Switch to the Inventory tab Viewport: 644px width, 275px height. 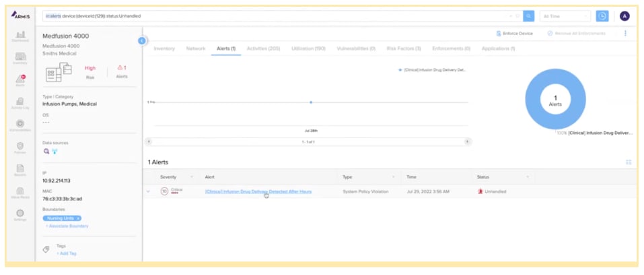(x=164, y=49)
